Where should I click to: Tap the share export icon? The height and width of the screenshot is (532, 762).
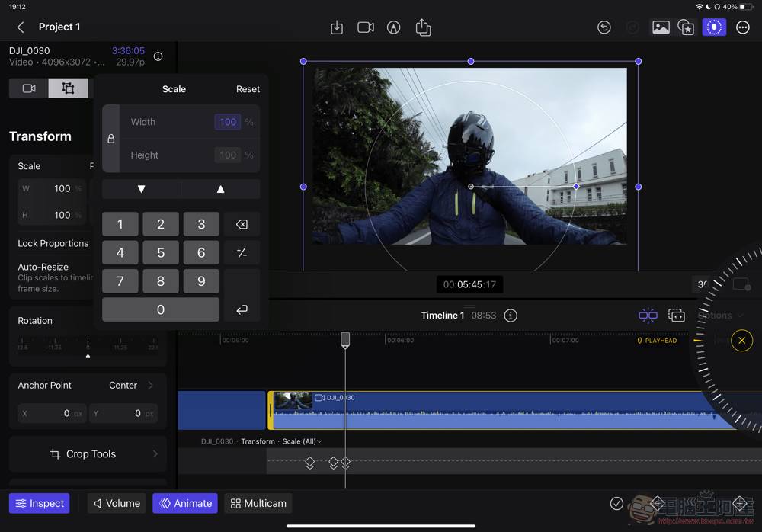[423, 27]
